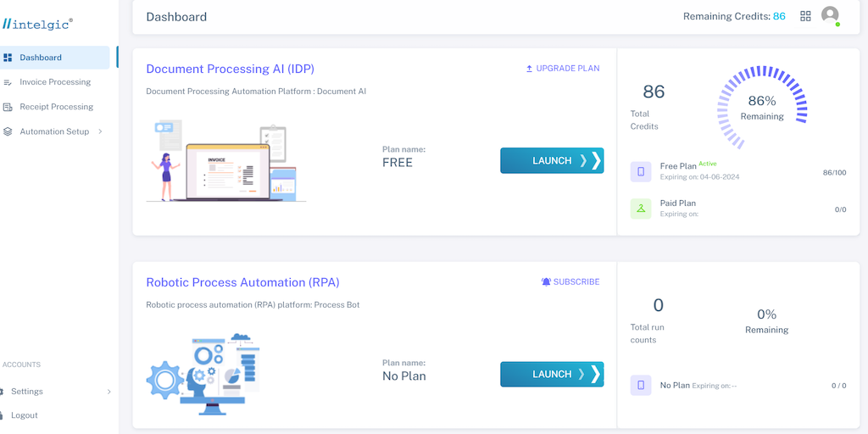Screen dimensions: 868x434
Task: Launch Robotic Process Automation
Action: (552, 374)
